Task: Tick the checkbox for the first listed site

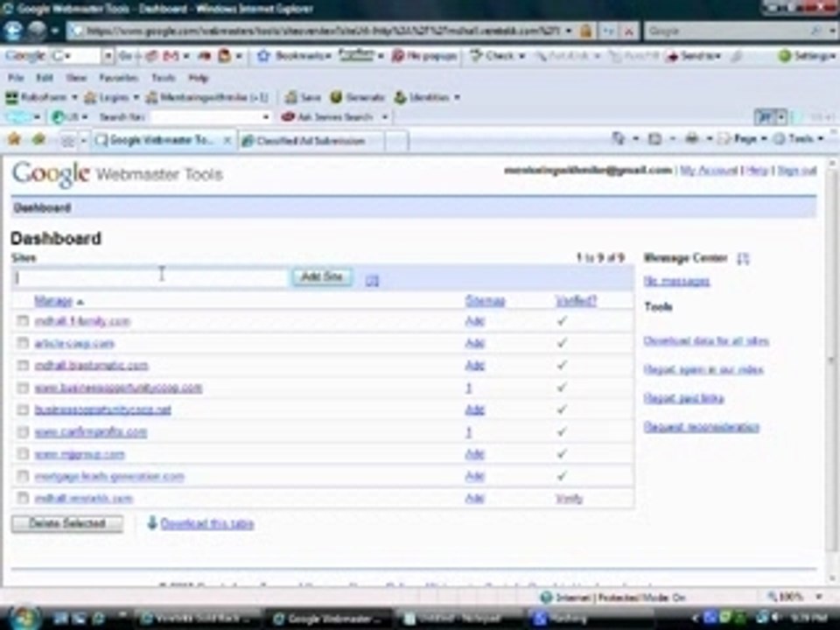Action: 23,321
